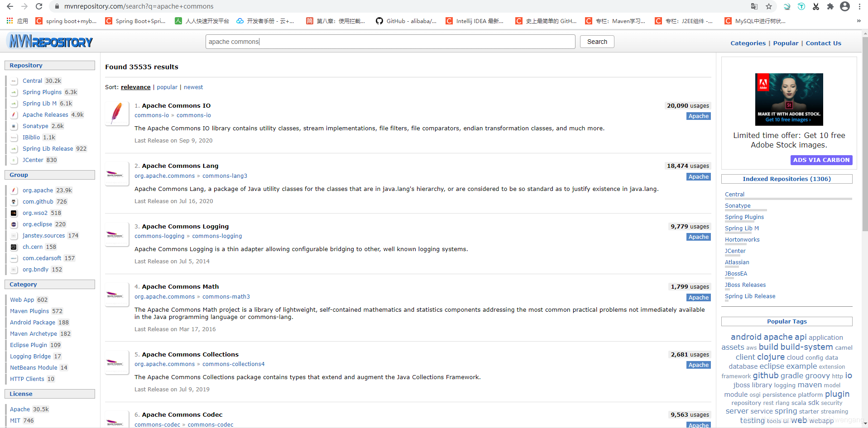
Task: Click the Apache Commons Lang project thumbnail
Action: [x=116, y=174]
